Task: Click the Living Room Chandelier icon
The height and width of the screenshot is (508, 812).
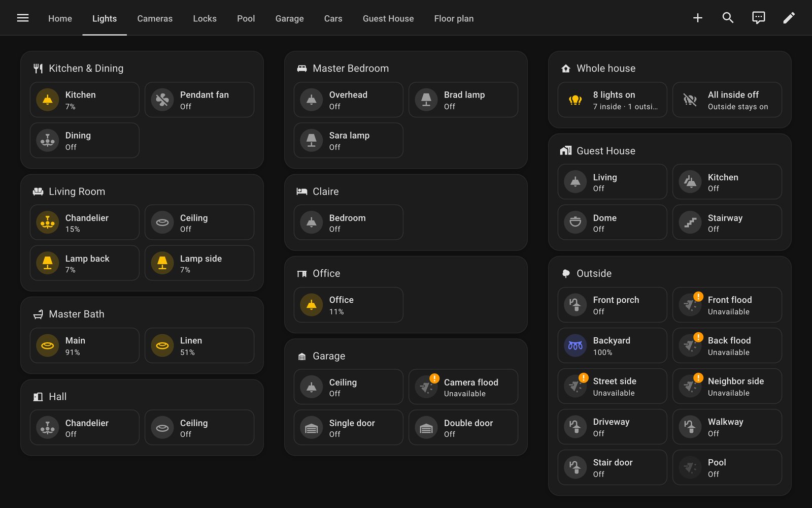Action: pyautogui.click(x=48, y=223)
